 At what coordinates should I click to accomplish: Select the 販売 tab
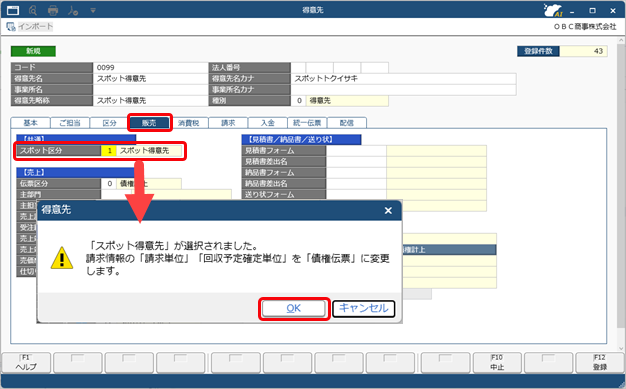149,123
